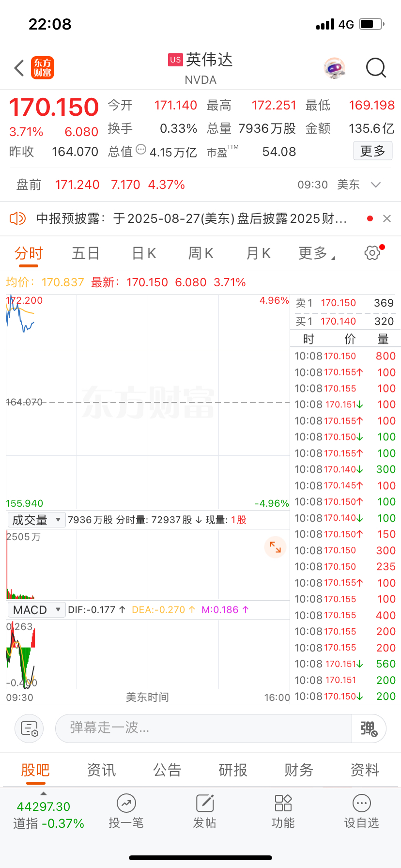This screenshot has height=868, width=401.
Task: Switch to the 周K tab
Action: [x=201, y=253]
